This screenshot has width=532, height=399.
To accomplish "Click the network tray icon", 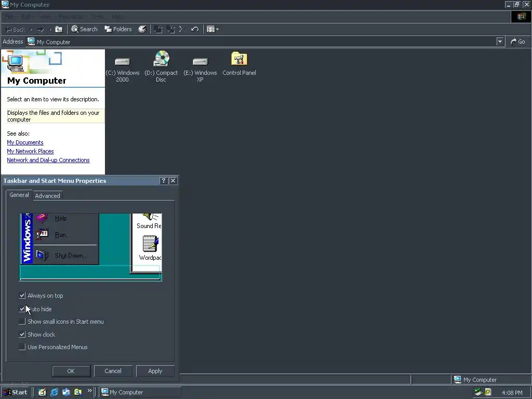I will click(478, 392).
